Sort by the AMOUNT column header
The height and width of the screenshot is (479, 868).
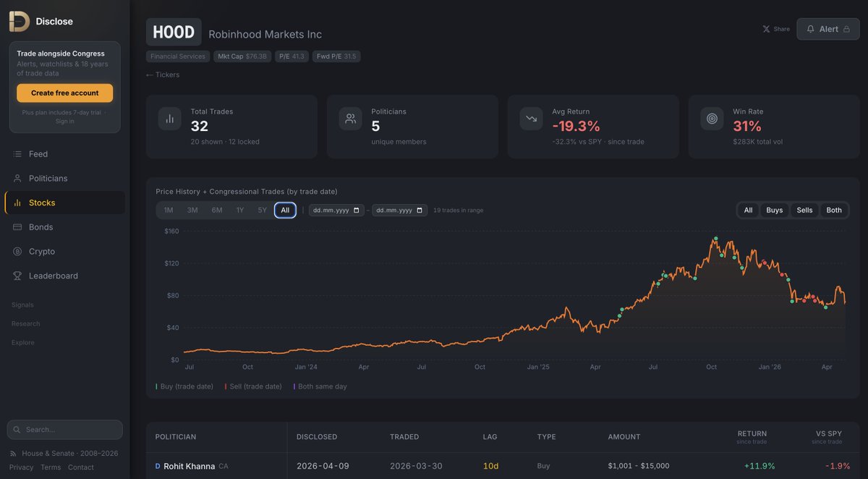click(x=624, y=437)
